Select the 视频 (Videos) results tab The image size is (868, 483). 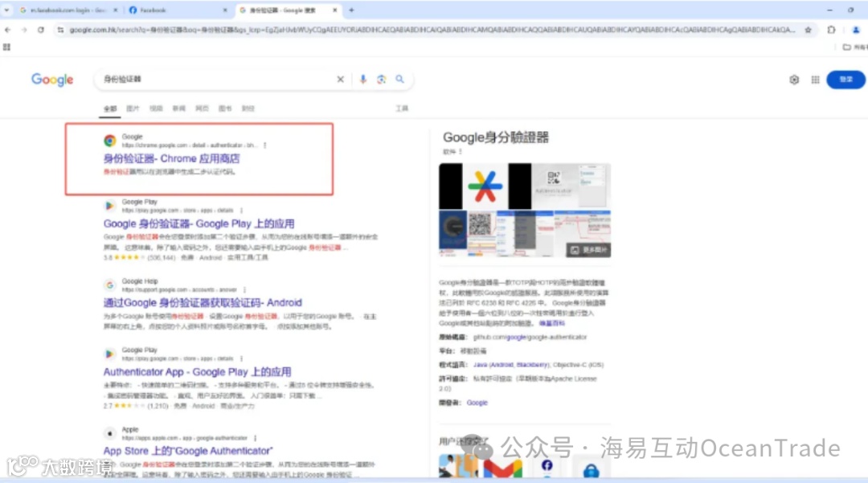156,108
